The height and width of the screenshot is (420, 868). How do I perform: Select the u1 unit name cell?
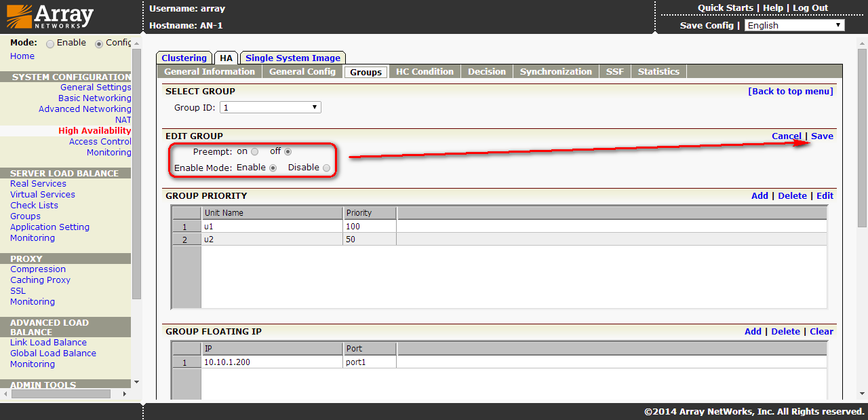tap(272, 226)
